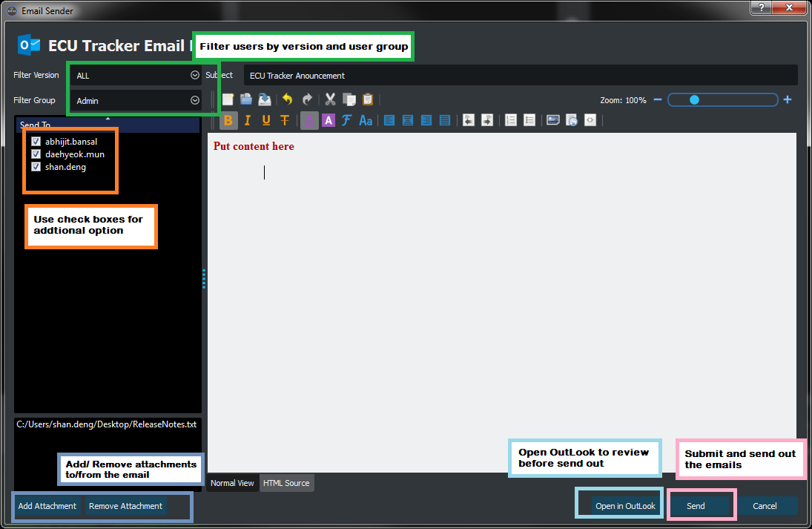Open a file using the folder icon
The image size is (812, 529).
point(246,99)
